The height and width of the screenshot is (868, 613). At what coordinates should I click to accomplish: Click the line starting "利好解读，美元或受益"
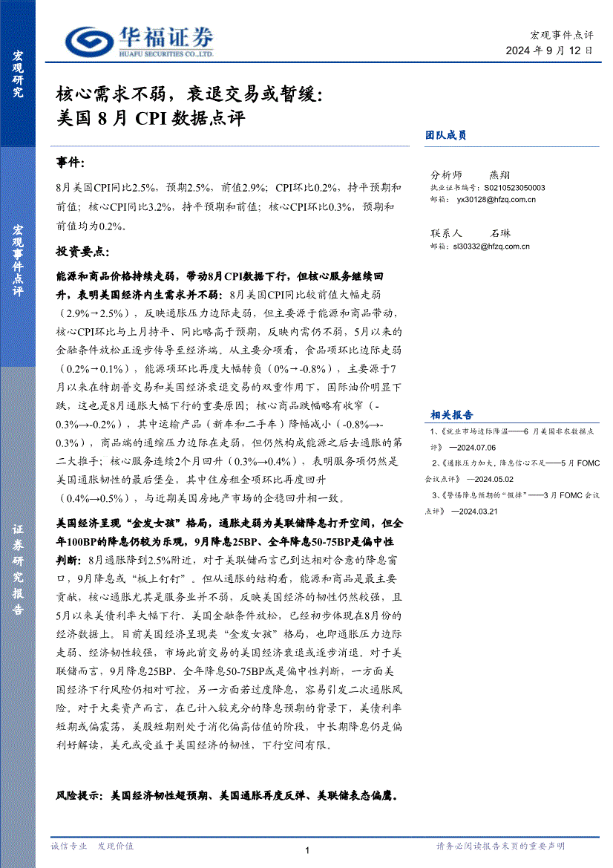(194, 745)
